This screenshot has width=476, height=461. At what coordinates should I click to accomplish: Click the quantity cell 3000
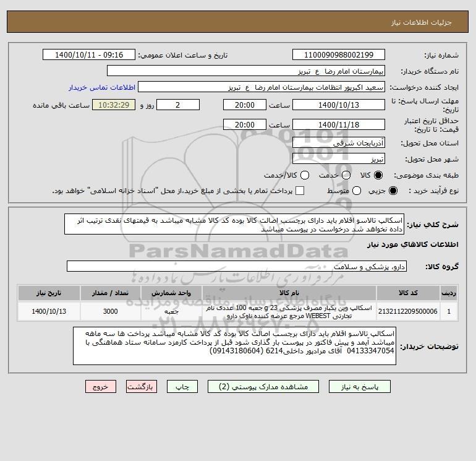click(x=111, y=311)
